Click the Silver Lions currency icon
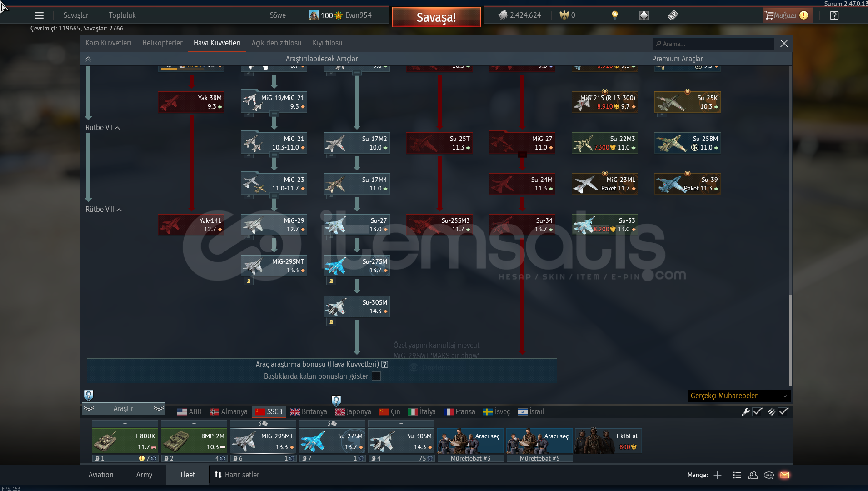 click(x=503, y=15)
